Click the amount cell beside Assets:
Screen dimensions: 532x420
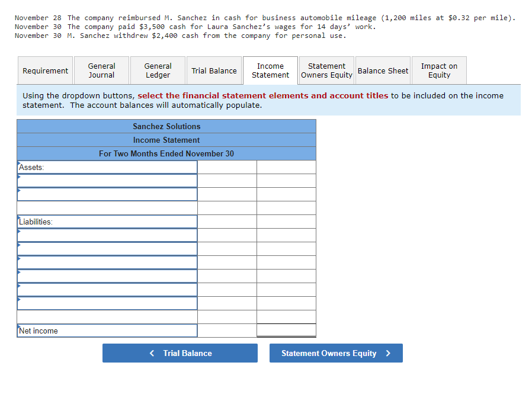click(x=227, y=167)
